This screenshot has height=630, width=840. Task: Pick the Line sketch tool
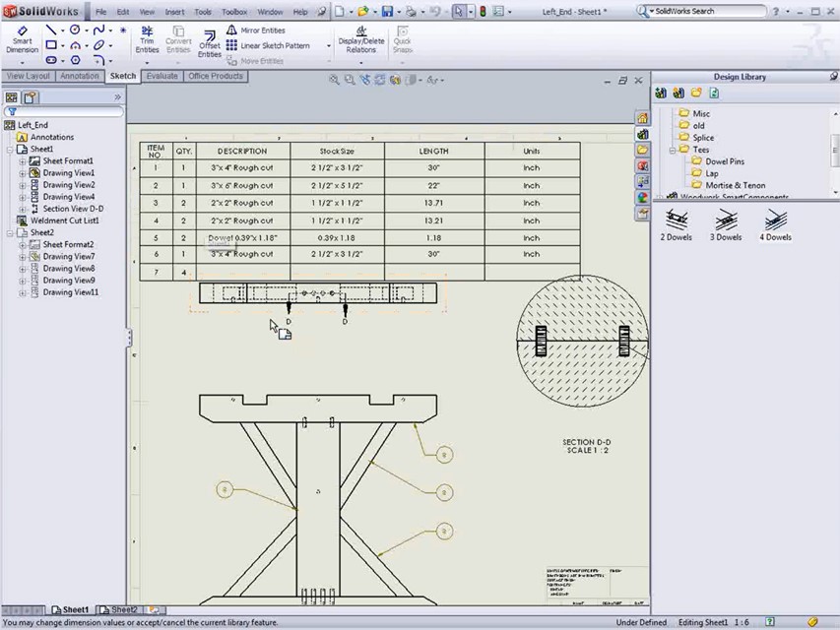tap(52, 31)
